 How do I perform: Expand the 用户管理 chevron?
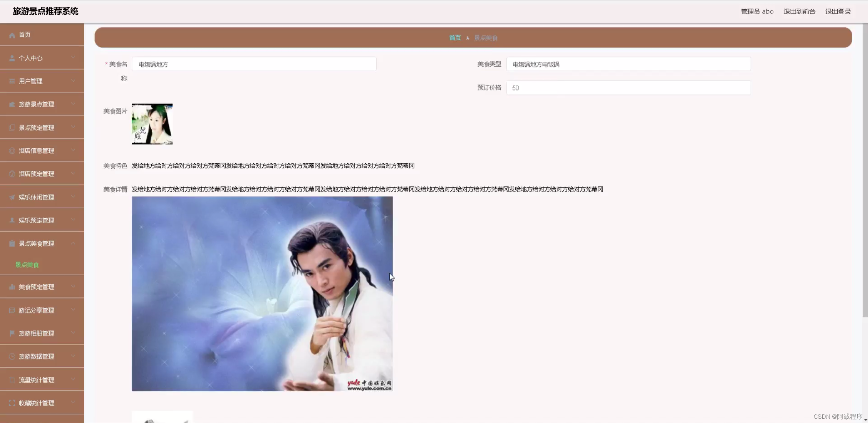[74, 81]
